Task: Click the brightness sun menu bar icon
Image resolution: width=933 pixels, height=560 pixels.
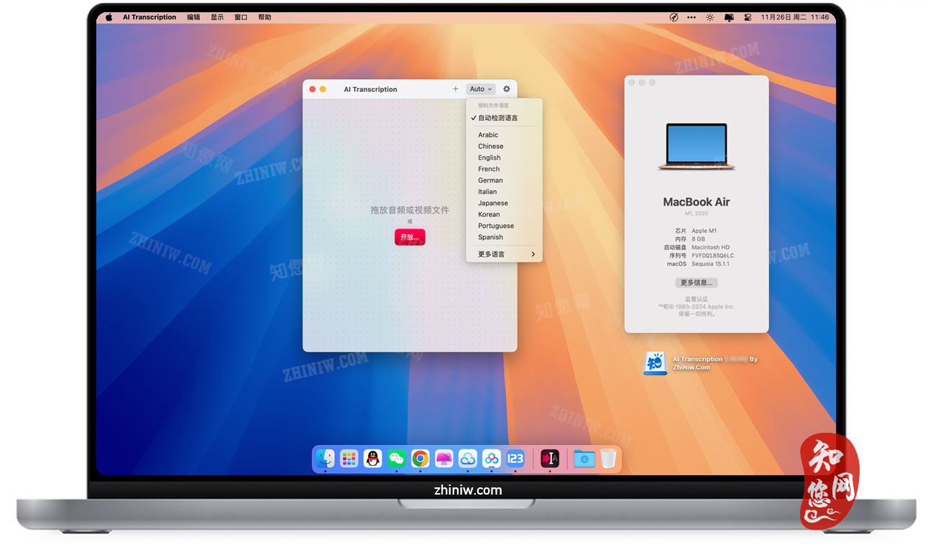Action: [x=710, y=17]
